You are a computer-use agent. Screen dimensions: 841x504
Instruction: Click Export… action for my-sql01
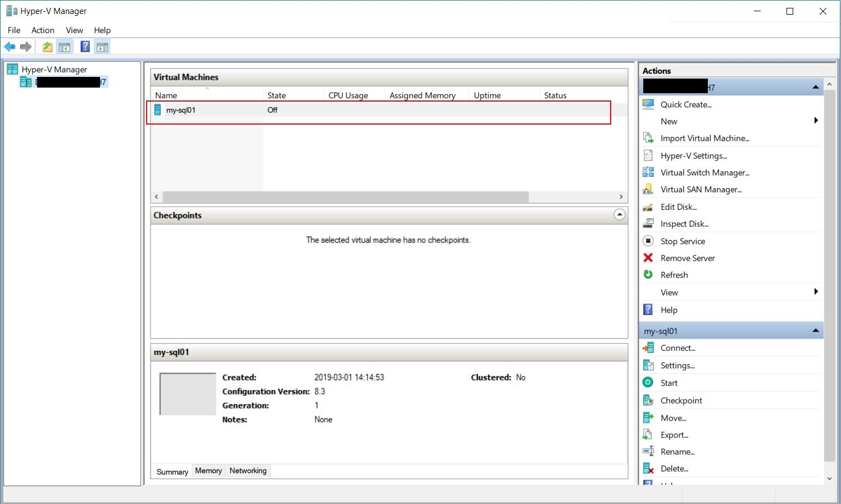click(674, 435)
